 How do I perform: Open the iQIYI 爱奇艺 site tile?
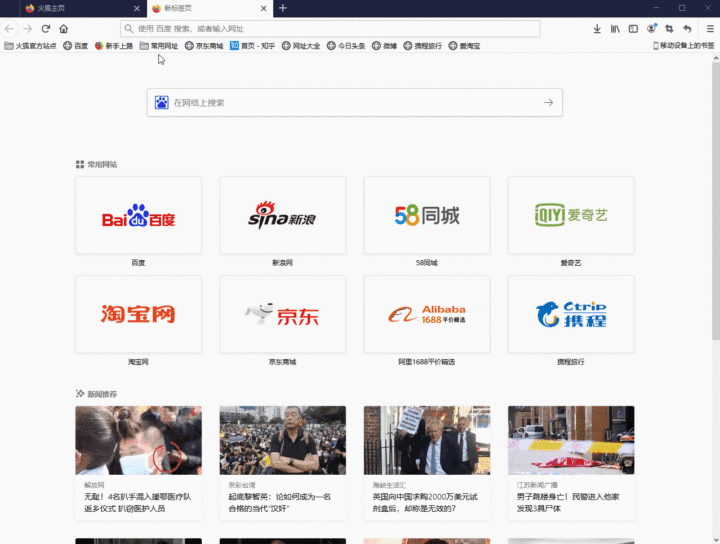[x=571, y=215]
